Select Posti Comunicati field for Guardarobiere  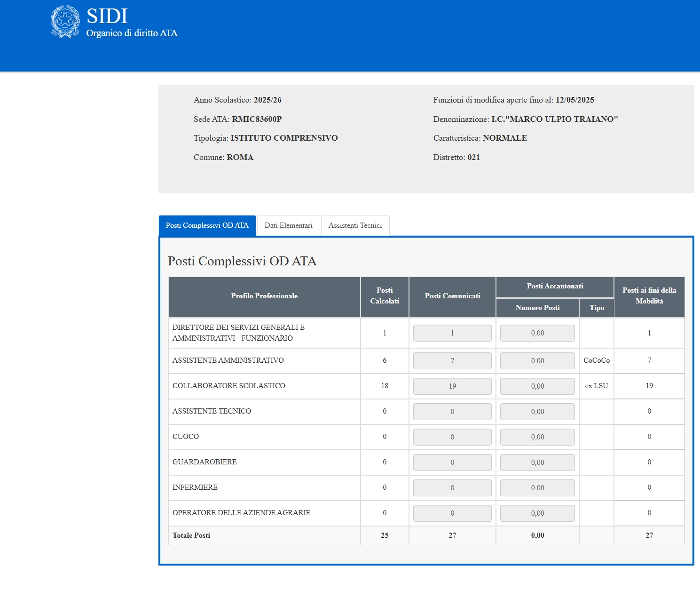(x=452, y=462)
